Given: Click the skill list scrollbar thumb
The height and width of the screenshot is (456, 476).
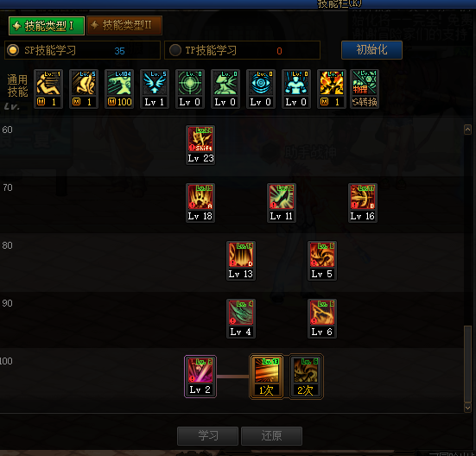Looking at the screenshot, I should click(467, 364).
